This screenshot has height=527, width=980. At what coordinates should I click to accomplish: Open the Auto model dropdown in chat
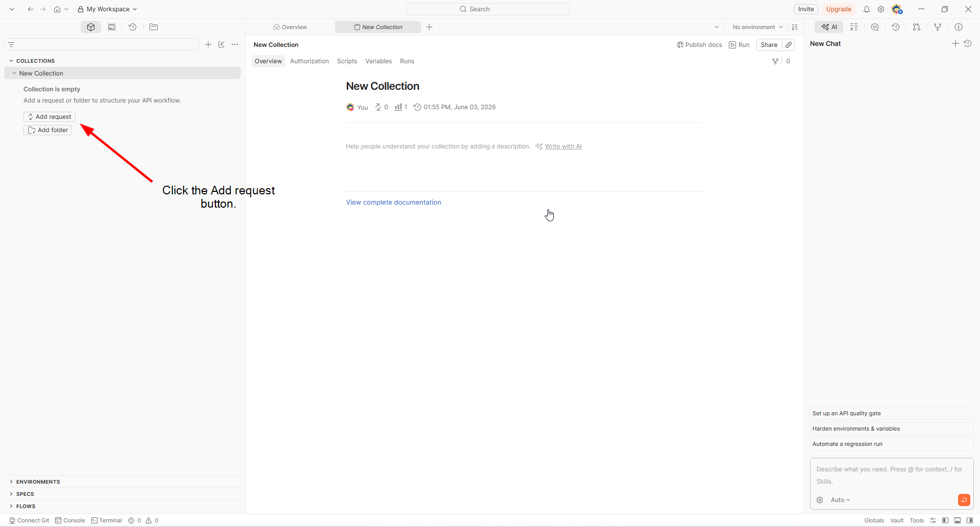pyautogui.click(x=840, y=500)
